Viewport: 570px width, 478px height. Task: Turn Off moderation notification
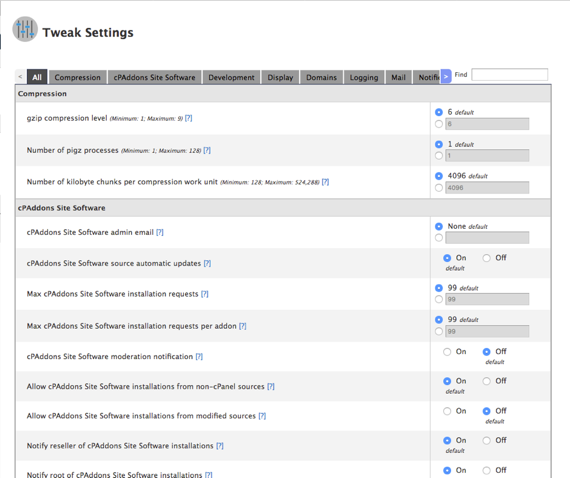pyautogui.click(x=486, y=352)
